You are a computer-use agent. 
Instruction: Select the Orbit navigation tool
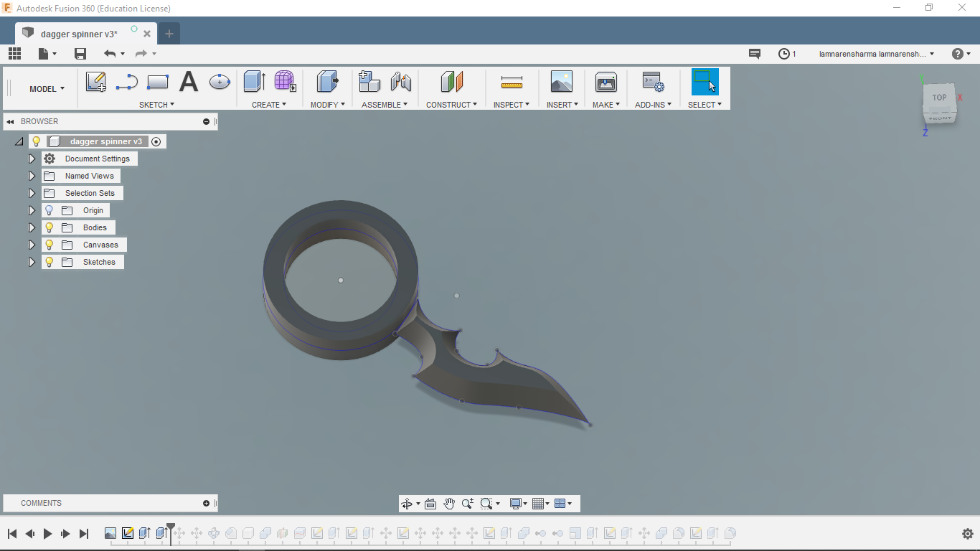(x=407, y=504)
